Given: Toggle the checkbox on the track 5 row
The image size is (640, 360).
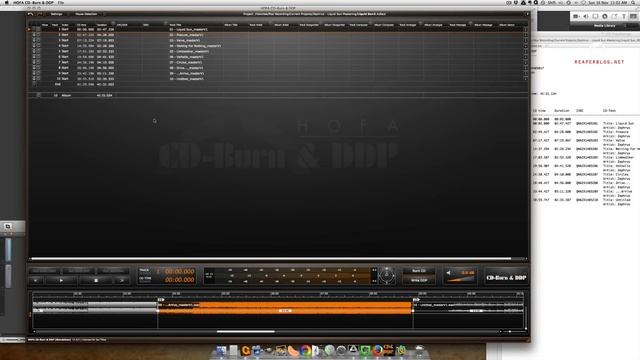Looking at the screenshot, I should tap(39, 51).
